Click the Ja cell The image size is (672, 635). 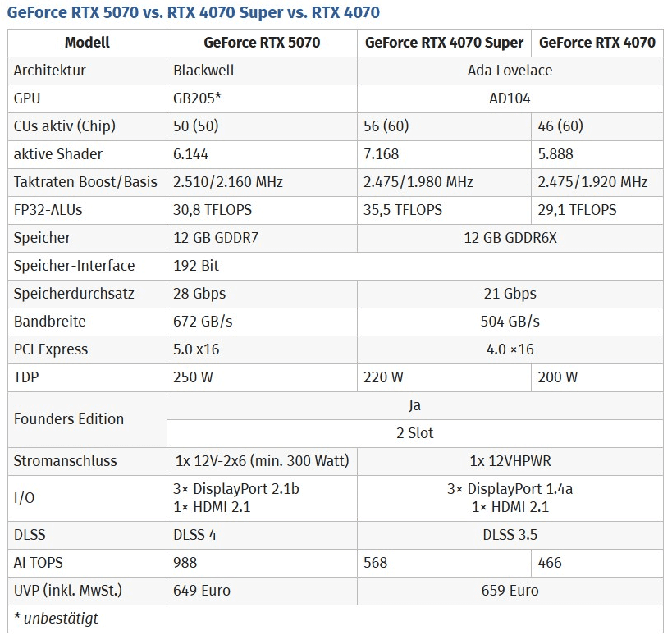414,405
